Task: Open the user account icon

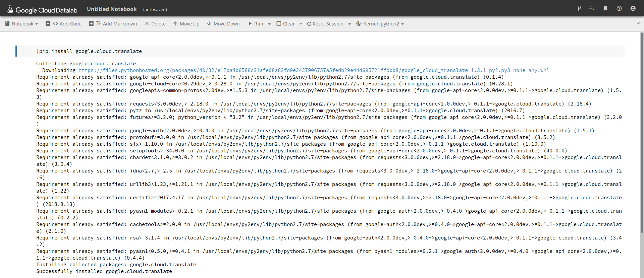Action: (633, 8)
